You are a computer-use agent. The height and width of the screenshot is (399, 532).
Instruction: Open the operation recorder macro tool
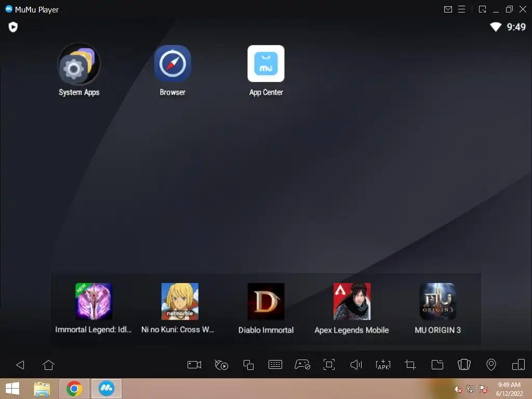pyautogui.click(x=221, y=365)
